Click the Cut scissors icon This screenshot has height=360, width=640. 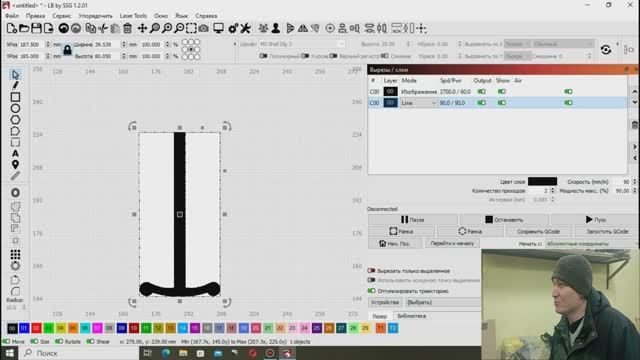103,28
